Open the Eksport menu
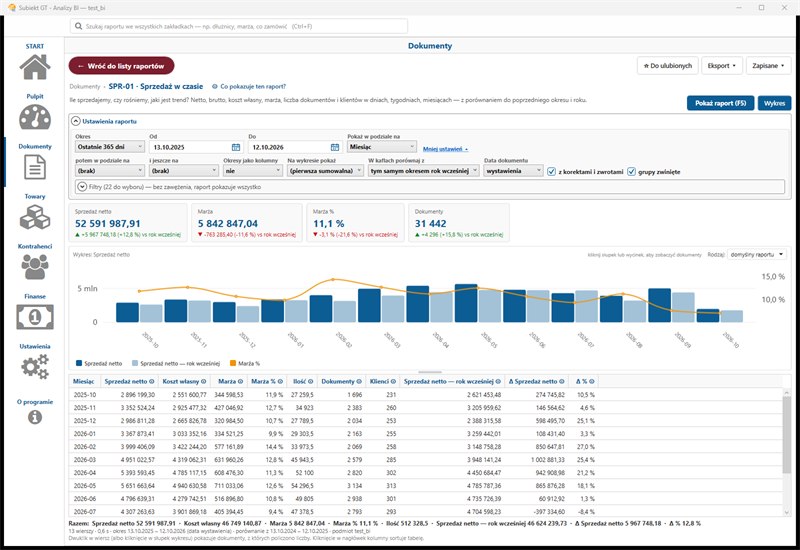 (721, 66)
